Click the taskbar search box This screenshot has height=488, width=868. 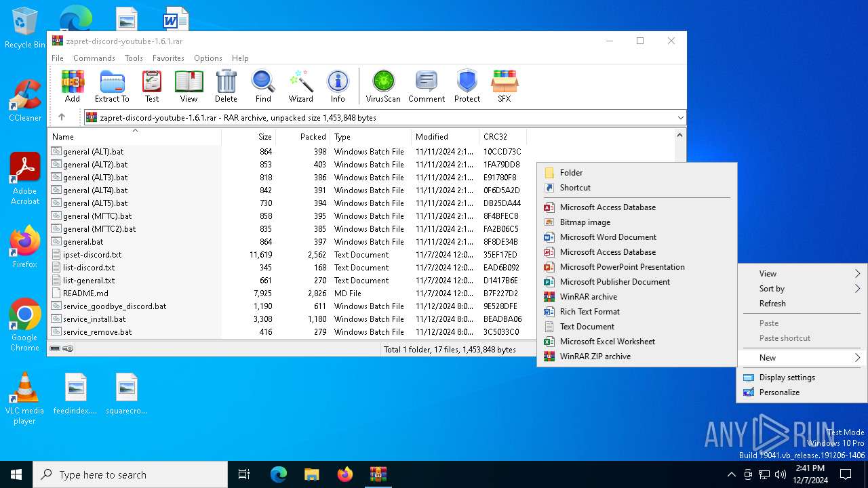(x=130, y=474)
